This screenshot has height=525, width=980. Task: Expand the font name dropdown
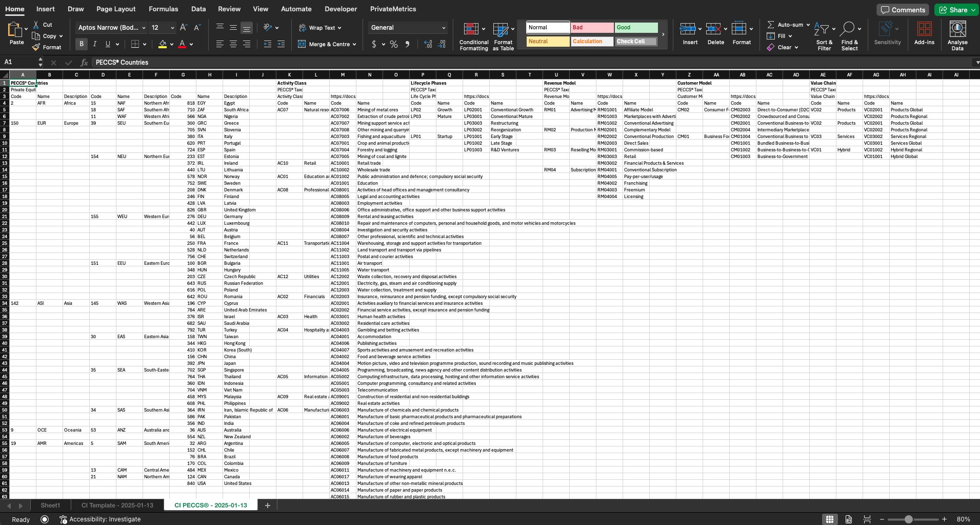pos(144,28)
